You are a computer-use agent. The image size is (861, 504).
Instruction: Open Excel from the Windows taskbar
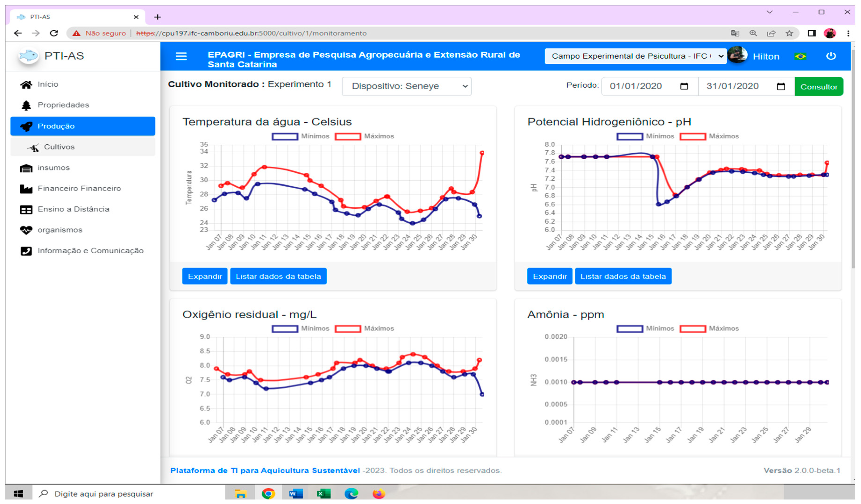click(x=323, y=494)
